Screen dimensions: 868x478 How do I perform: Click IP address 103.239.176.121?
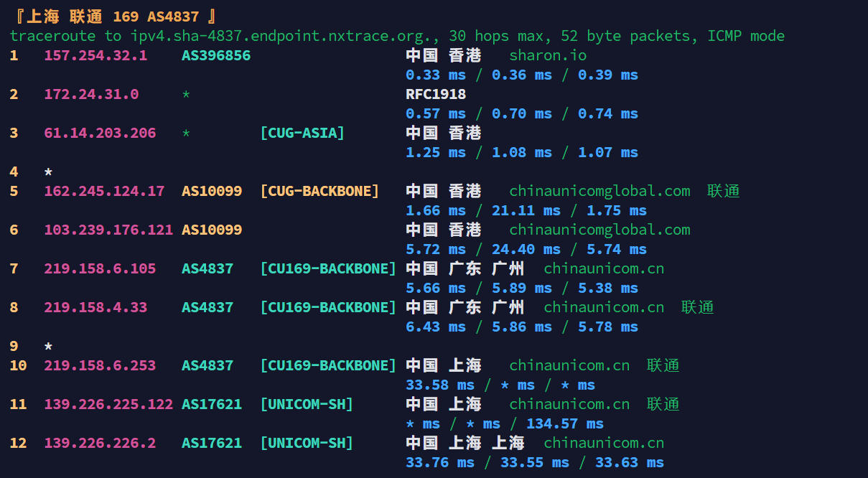[108, 230]
